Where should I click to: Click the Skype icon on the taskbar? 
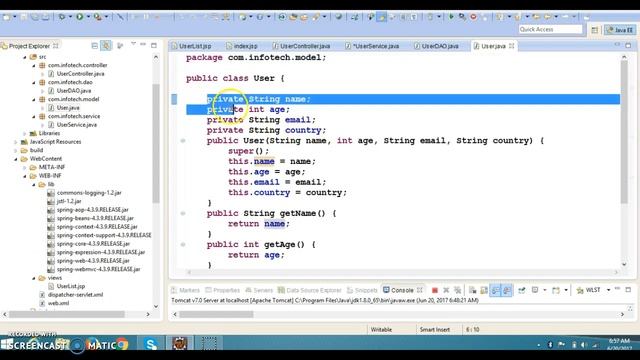tap(151, 344)
